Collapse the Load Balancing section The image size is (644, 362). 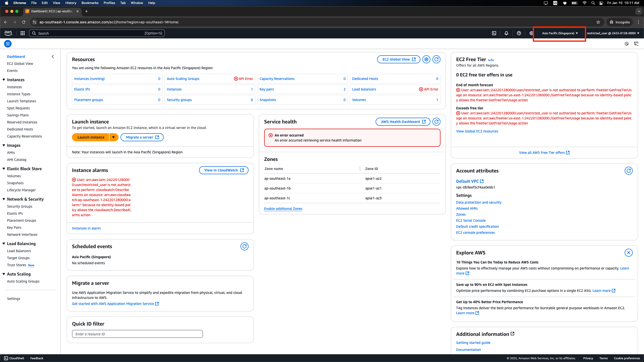[x=4, y=244]
